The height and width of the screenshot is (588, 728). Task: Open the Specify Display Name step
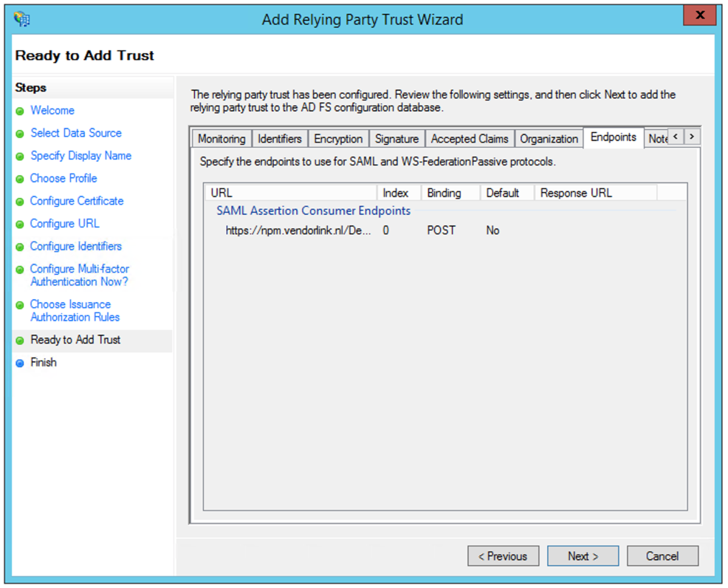coord(81,156)
